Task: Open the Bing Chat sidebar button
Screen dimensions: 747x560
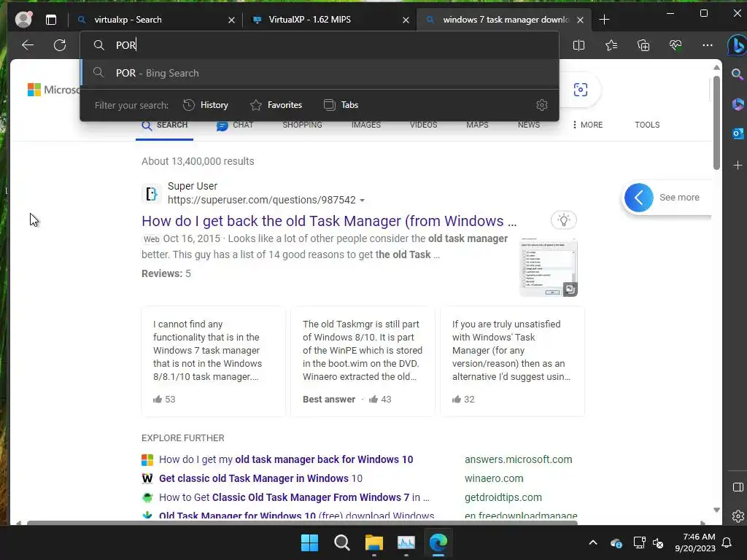Action: click(x=737, y=45)
